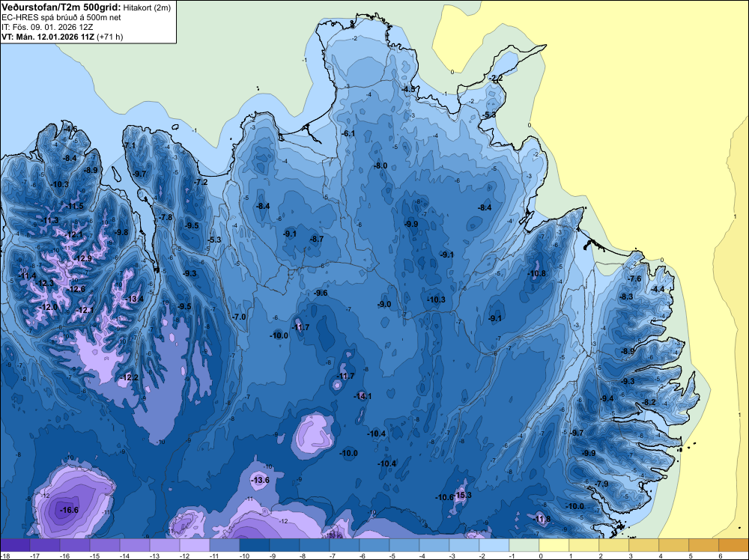Select the -14.1 temperature reading

[363, 396]
